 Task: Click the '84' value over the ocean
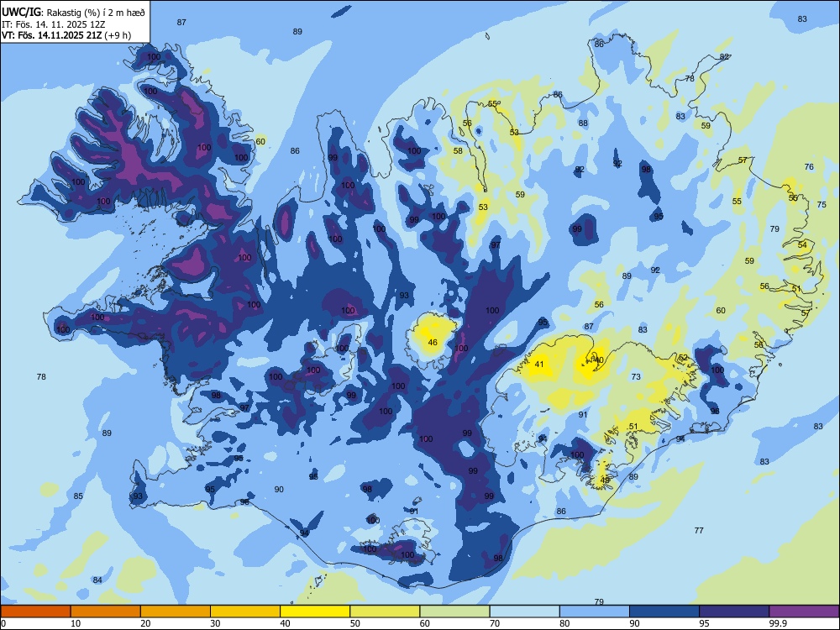[x=97, y=580]
